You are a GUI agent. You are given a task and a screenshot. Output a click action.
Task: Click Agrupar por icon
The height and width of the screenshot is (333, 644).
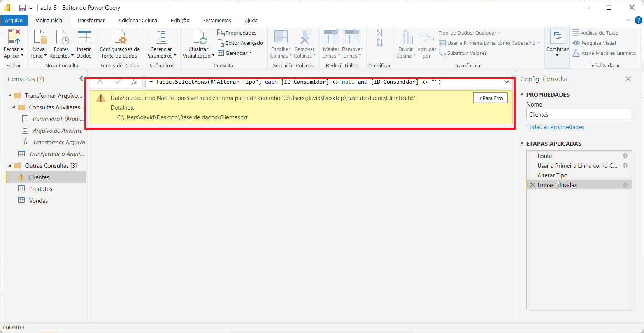point(427,37)
